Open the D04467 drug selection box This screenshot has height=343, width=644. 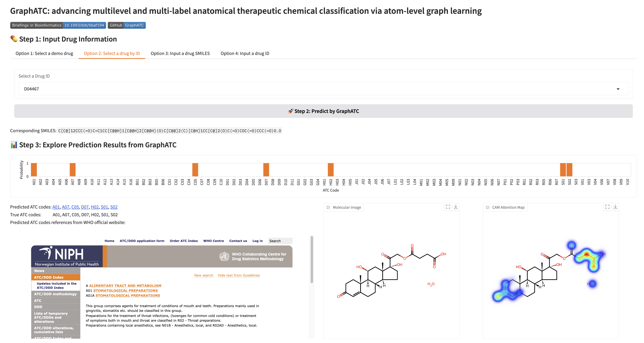[323, 89]
